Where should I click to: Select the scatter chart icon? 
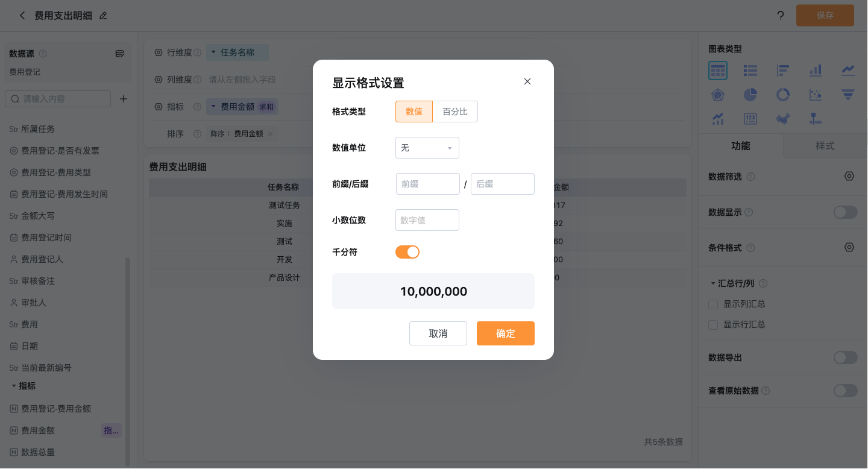[816, 95]
